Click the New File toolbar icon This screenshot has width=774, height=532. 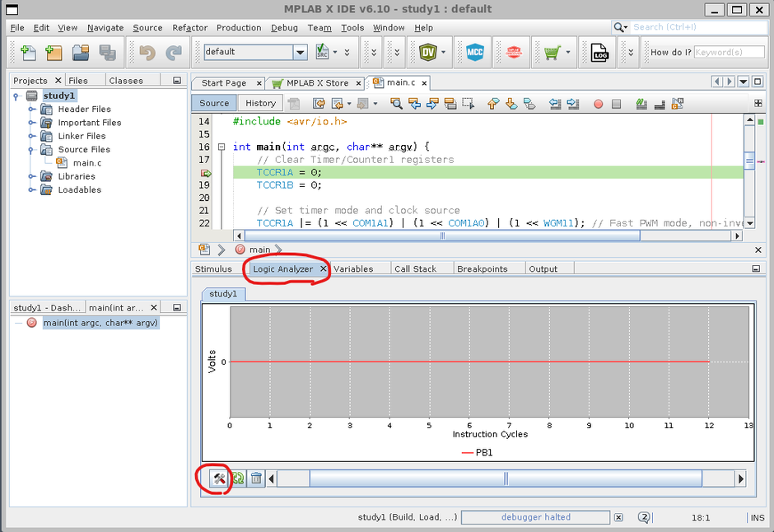coord(28,52)
